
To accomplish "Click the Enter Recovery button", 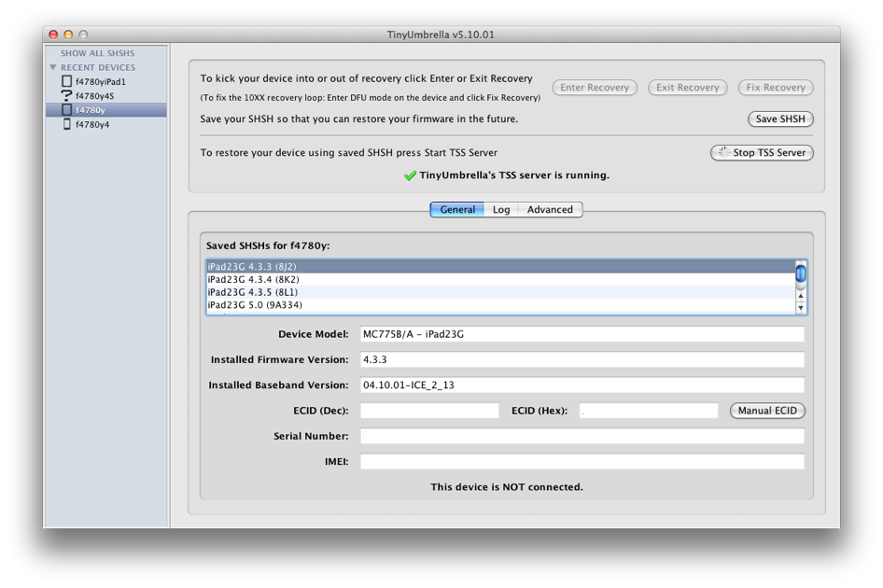I will click(x=594, y=88).
